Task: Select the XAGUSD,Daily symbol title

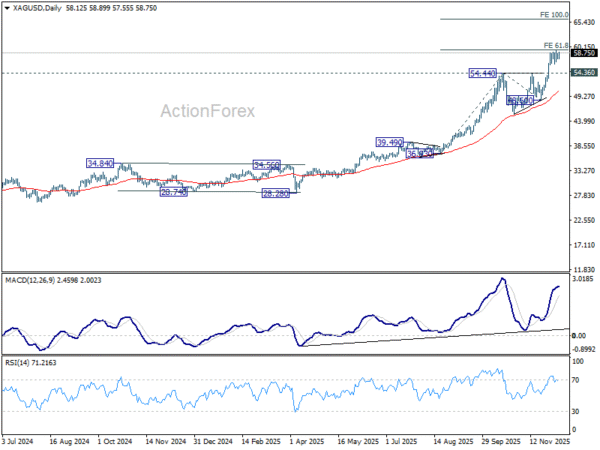Action: point(37,8)
